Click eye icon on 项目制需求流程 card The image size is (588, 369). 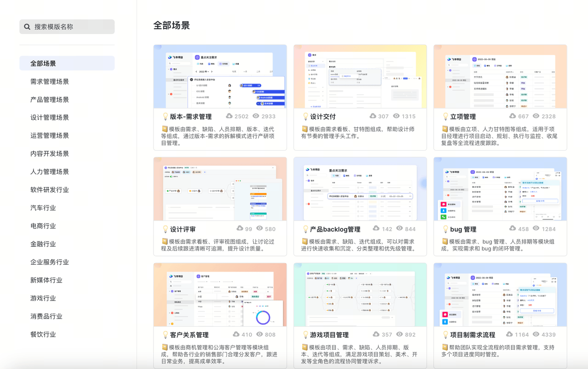point(536,334)
